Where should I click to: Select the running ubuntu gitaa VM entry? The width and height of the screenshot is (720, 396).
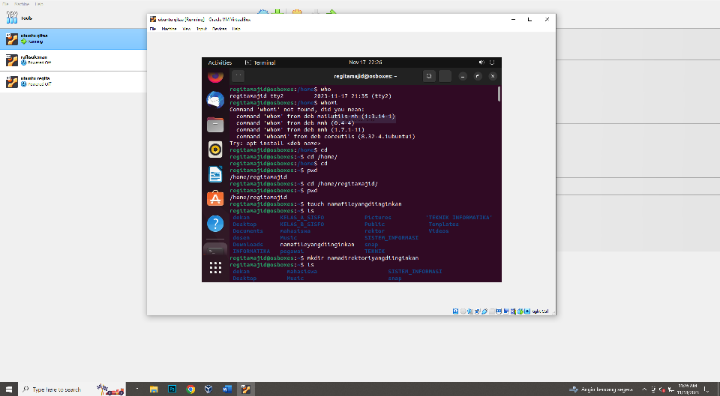pyautogui.click(x=73, y=39)
